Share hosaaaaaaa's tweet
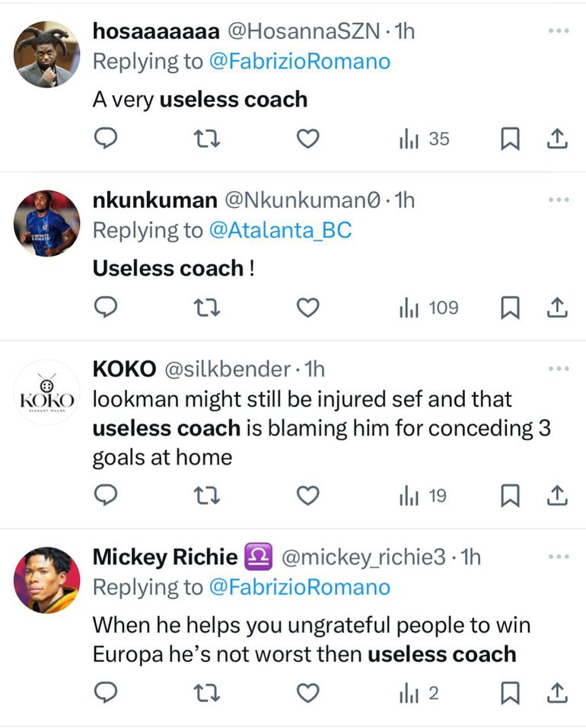The width and height of the screenshot is (586, 728). tap(557, 139)
